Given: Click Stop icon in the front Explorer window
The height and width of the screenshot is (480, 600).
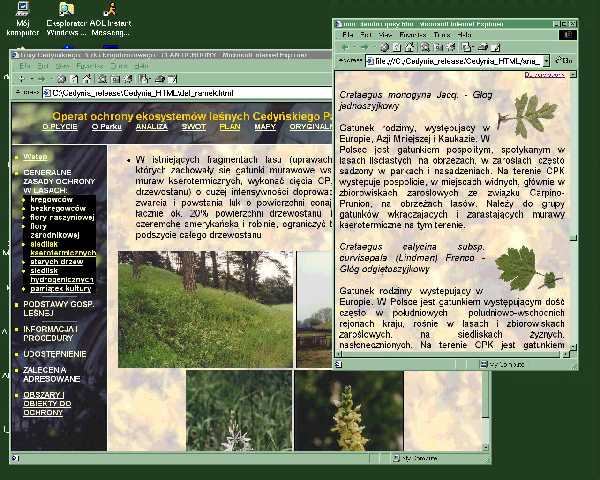Looking at the screenshot, I should tap(385, 47).
